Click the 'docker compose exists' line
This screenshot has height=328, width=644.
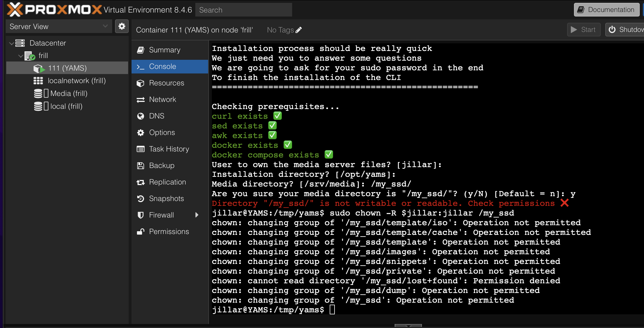(x=272, y=155)
